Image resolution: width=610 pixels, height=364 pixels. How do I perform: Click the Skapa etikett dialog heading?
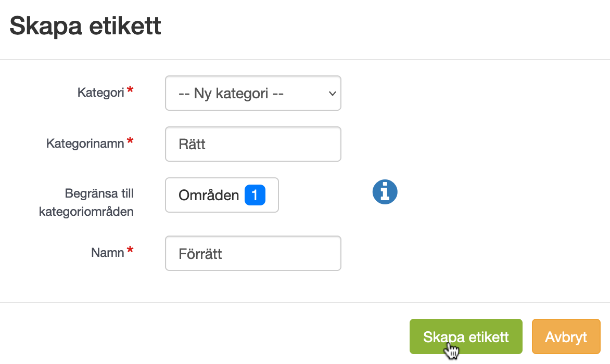(x=85, y=26)
